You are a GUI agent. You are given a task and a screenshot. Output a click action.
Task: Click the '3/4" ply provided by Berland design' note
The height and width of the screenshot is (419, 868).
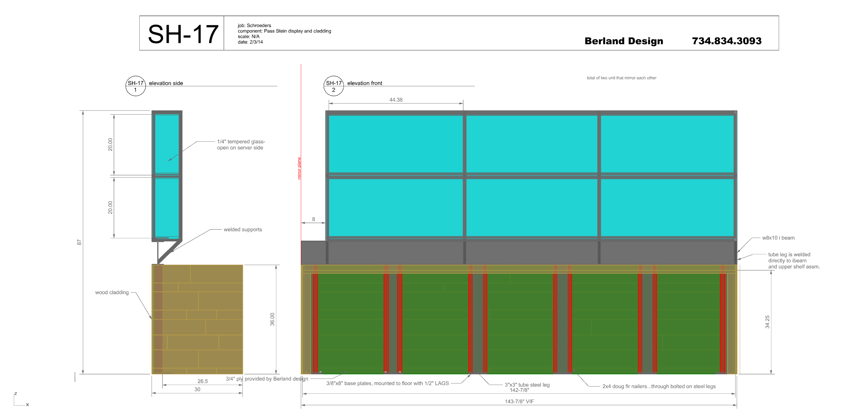[x=267, y=379]
